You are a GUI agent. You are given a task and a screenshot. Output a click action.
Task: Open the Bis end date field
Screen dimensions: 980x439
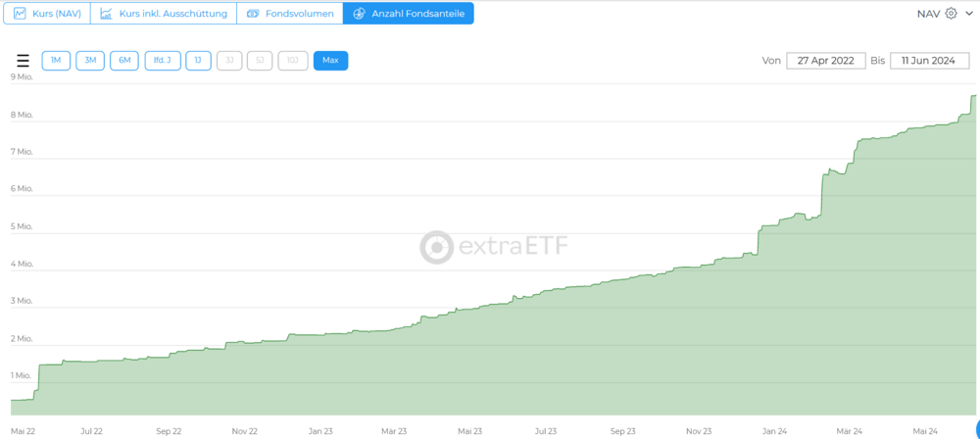click(929, 61)
